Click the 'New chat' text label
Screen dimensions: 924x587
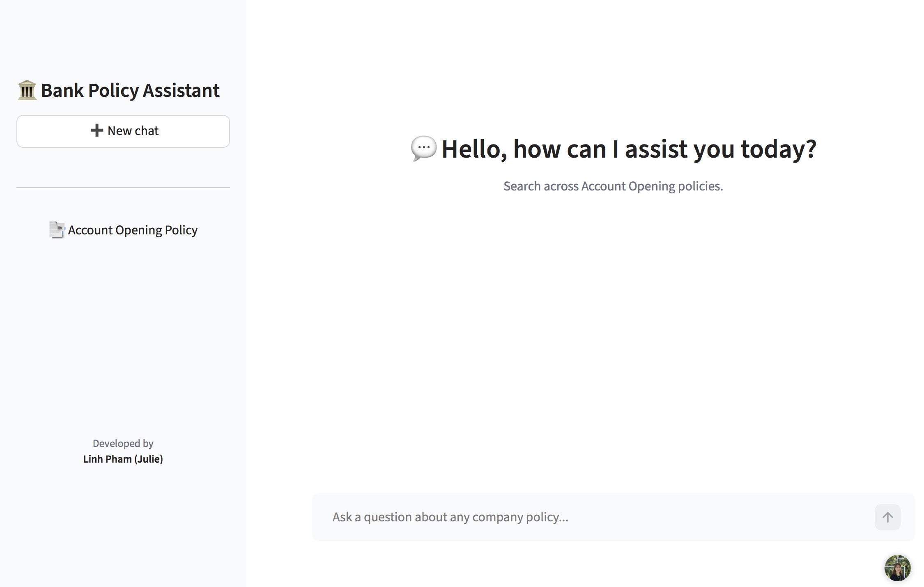pos(133,131)
